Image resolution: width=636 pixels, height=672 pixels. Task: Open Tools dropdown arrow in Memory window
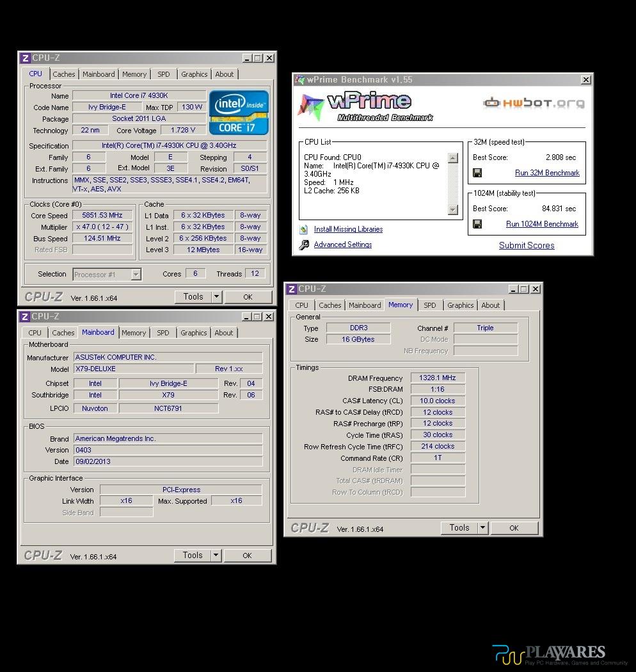(482, 527)
